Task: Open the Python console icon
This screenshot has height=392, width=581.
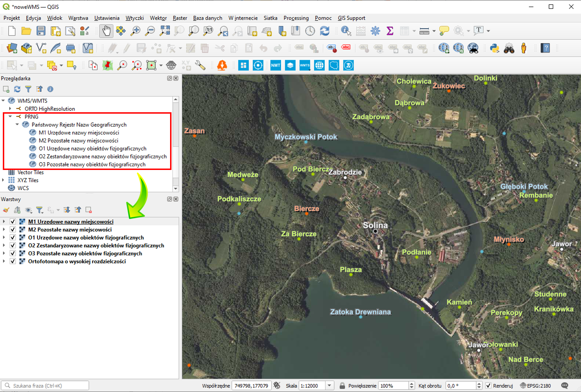Action: coord(494,48)
